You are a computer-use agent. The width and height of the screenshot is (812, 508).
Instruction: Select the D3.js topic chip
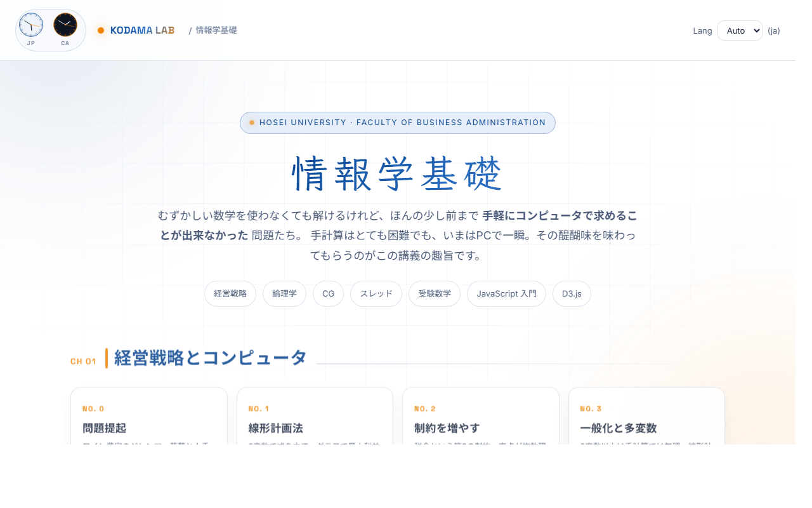pyautogui.click(x=572, y=294)
